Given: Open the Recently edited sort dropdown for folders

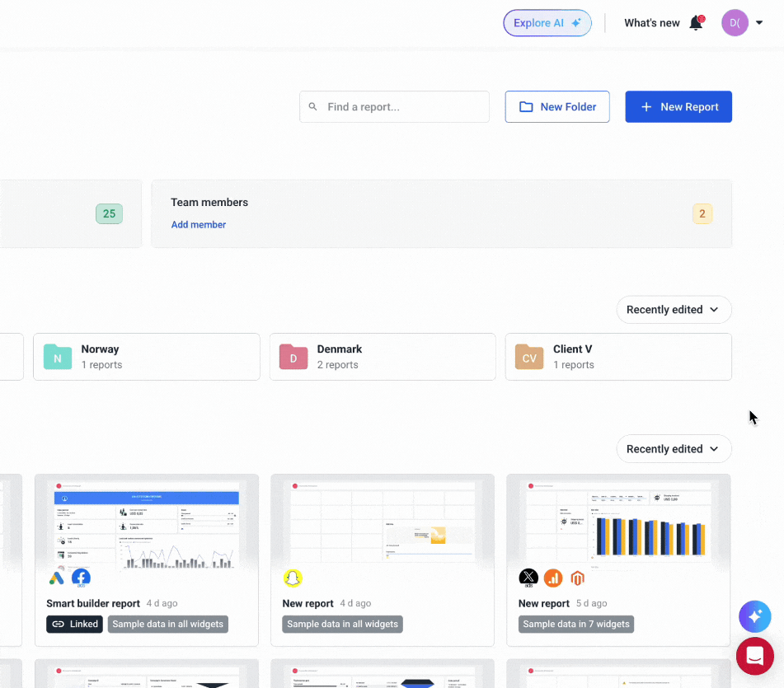Looking at the screenshot, I should pos(673,309).
